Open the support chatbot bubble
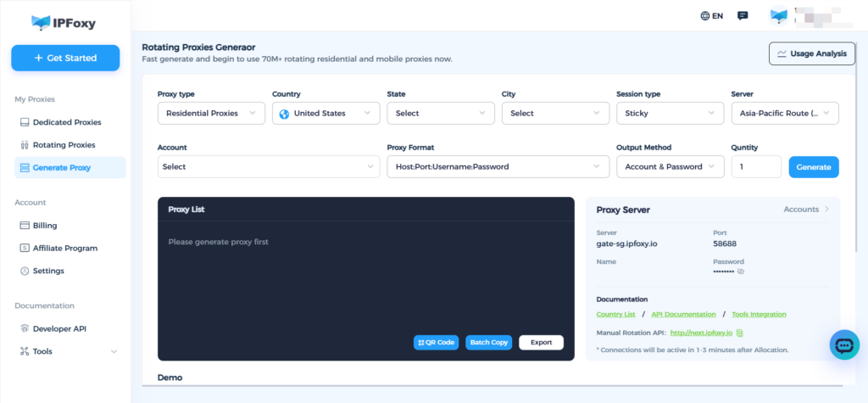Screen dimensions: 868x403 pyautogui.click(x=843, y=345)
